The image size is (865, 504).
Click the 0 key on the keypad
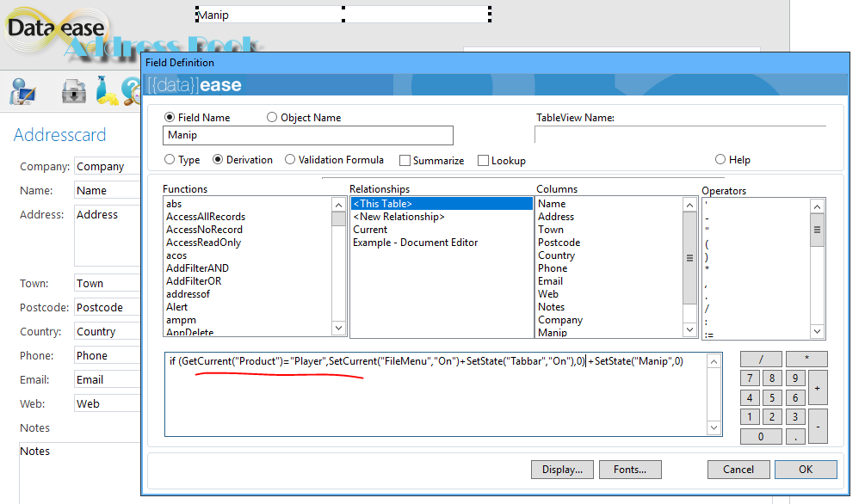pyautogui.click(x=761, y=437)
